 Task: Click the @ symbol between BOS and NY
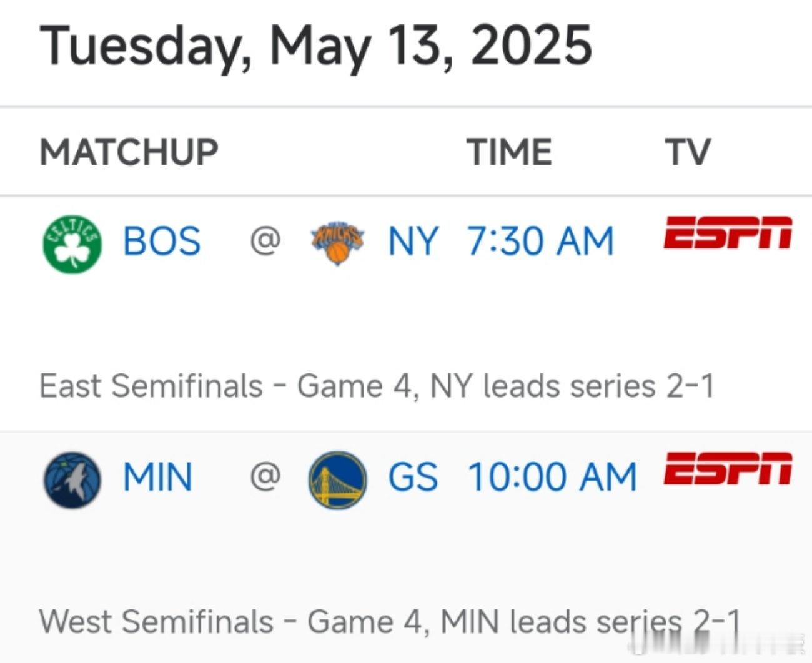[x=265, y=241]
